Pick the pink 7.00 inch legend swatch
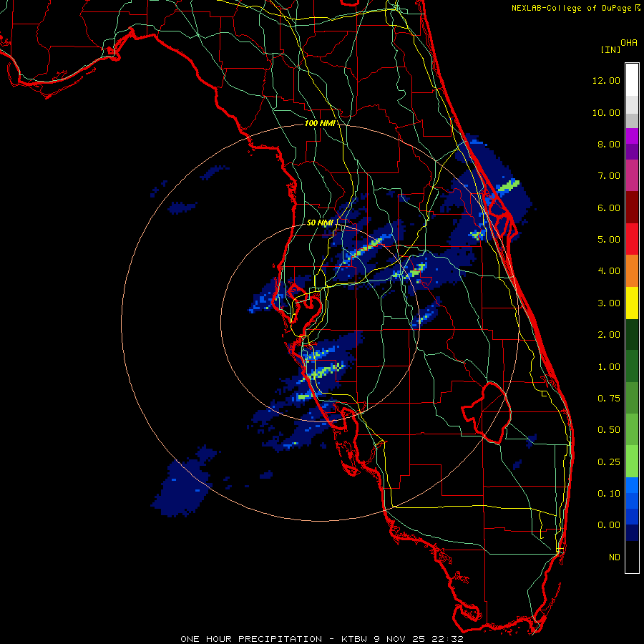 click(x=632, y=175)
